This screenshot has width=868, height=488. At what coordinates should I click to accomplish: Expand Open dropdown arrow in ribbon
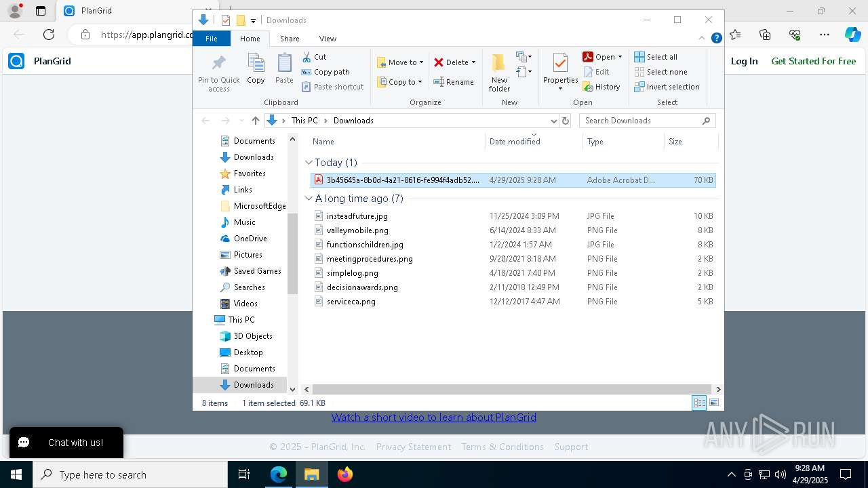coord(620,57)
